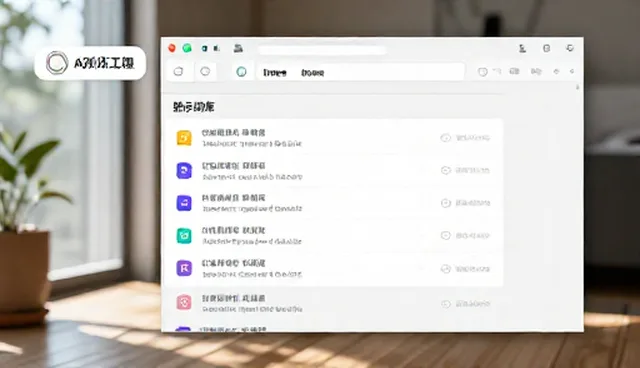Screen dimensions: 640x368
Task: Click the vertical scrollbar at the window's right edge
Action: click(577, 87)
